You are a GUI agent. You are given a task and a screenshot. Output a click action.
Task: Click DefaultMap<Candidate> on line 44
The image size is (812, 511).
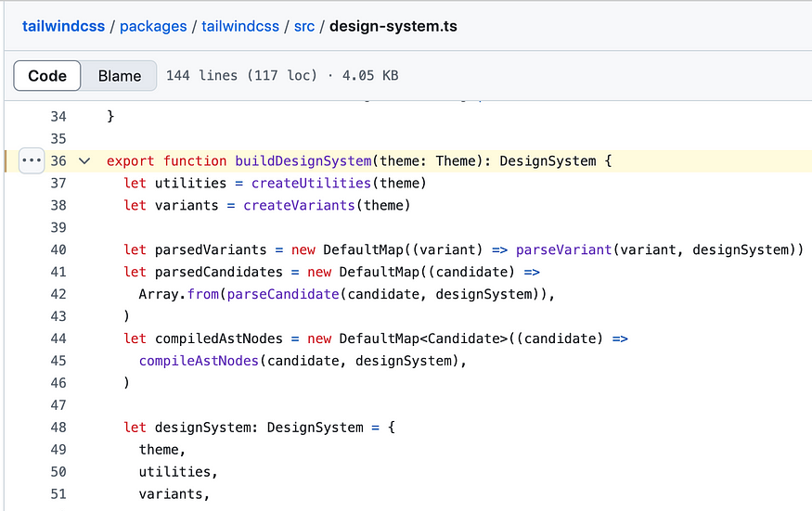[x=423, y=339]
